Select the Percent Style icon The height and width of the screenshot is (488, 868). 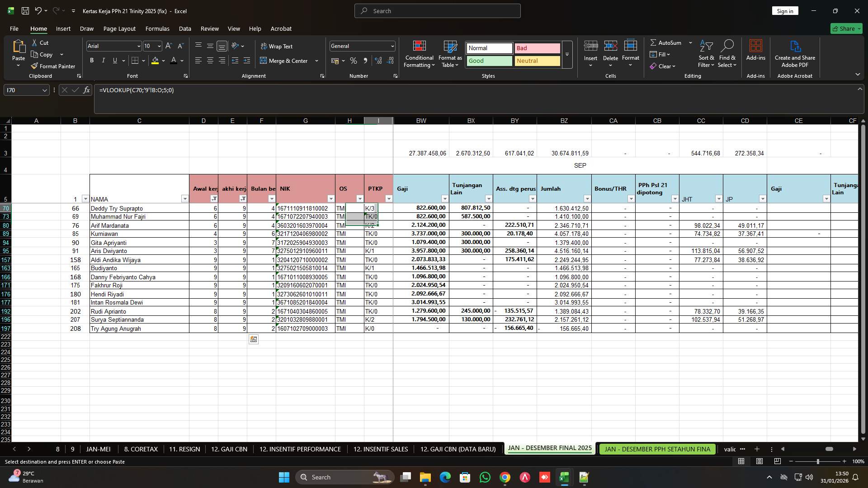353,60
